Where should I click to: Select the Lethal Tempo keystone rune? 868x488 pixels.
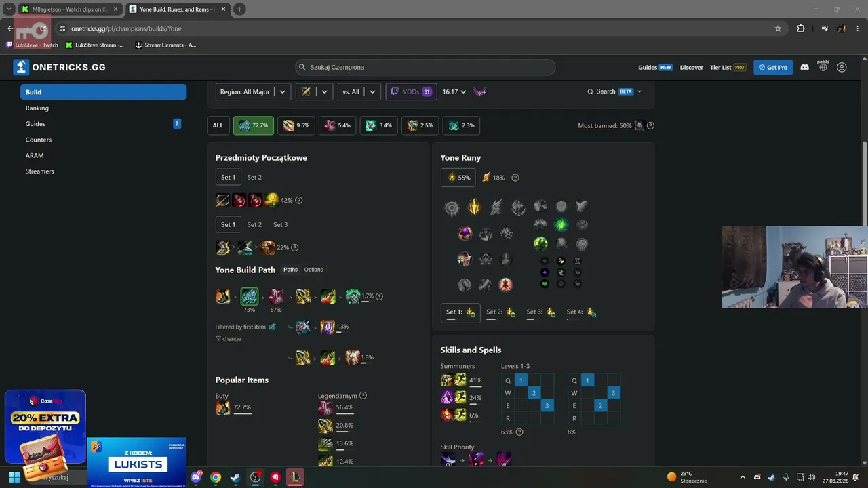click(x=474, y=207)
